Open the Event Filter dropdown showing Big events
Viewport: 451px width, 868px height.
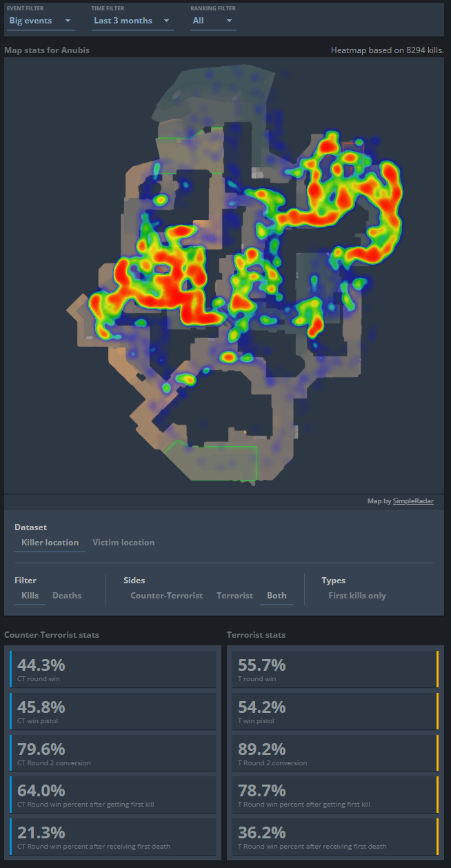40,21
